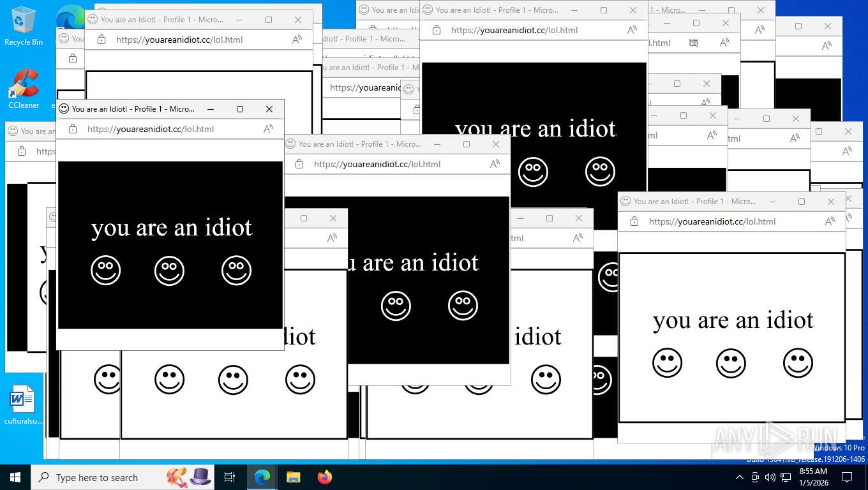Maximize the fully visible white-page window
868x490 pixels.
pos(802,202)
